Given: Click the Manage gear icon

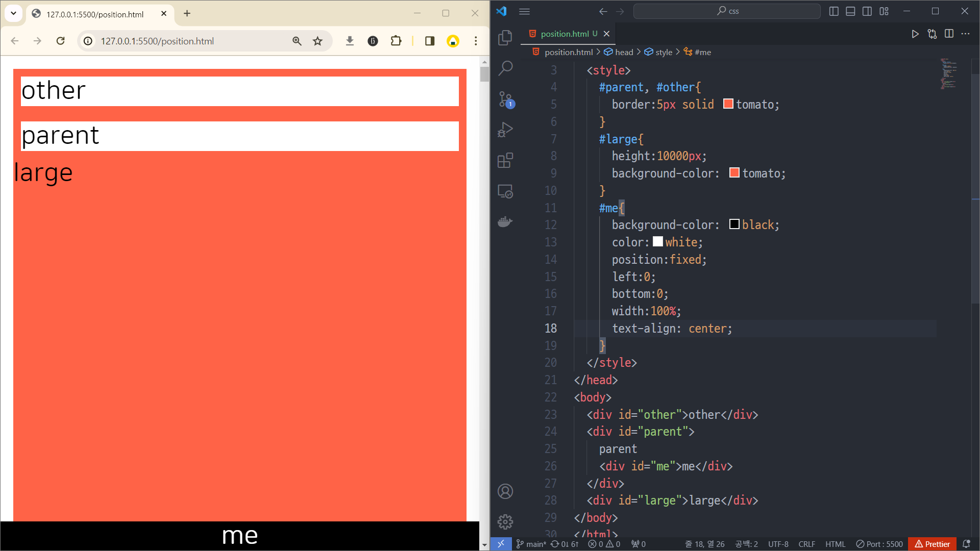Looking at the screenshot, I should (505, 521).
